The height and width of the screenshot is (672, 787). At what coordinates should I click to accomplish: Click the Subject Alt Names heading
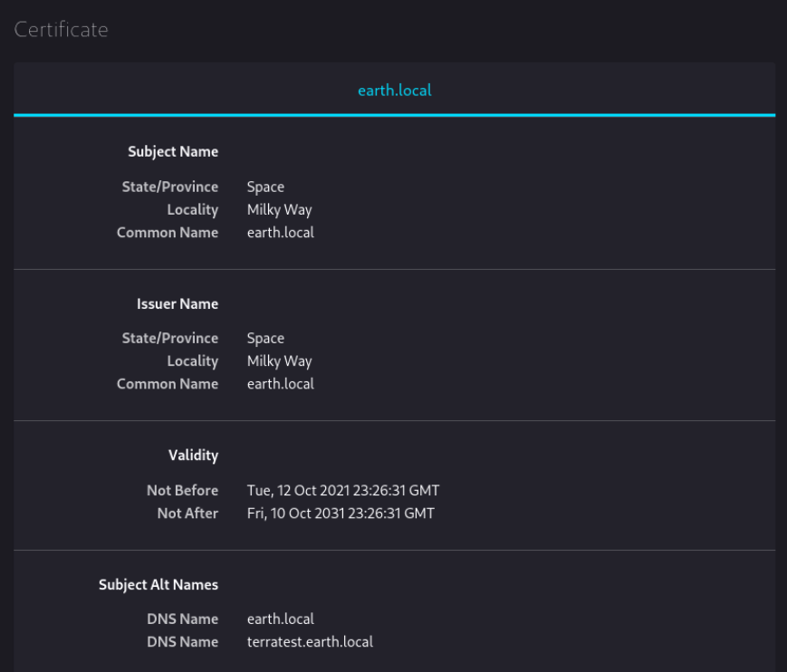point(158,585)
